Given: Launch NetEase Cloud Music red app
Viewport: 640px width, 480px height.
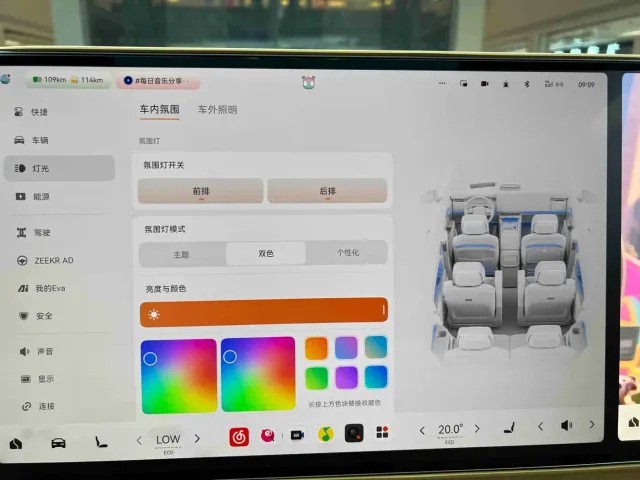Looking at the screenshot, I should coord(239,437).
